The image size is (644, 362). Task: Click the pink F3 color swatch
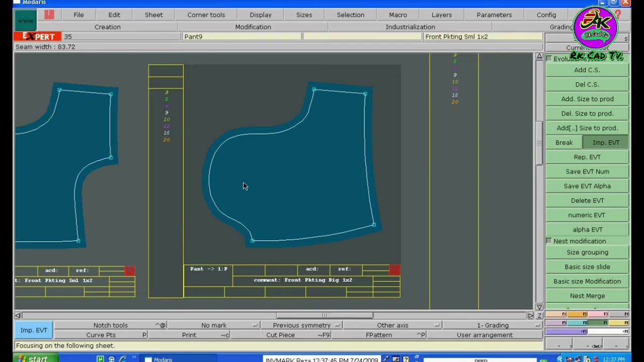pyautogui.click(x=598, y=314)
